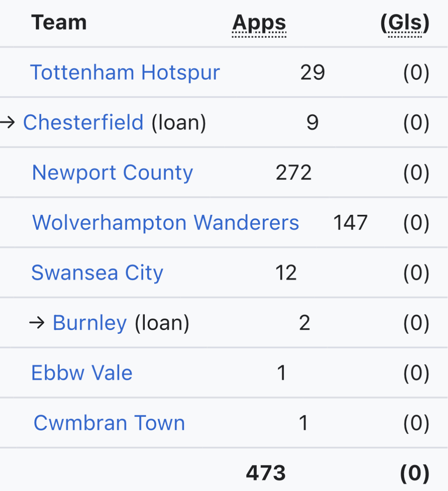Click the arrow icon before Burnley
The image size is (448, 491).
37,323
